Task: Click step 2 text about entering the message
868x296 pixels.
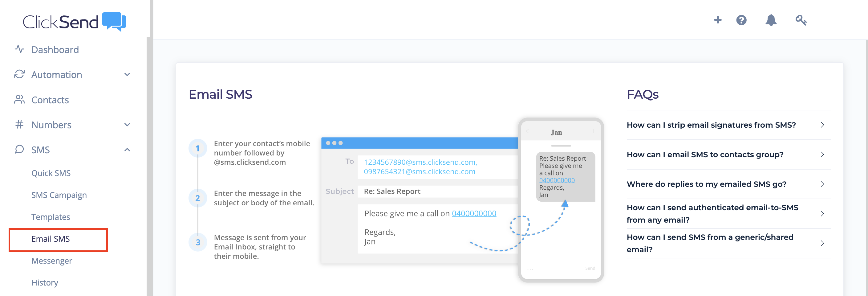Action: point(264,198)
